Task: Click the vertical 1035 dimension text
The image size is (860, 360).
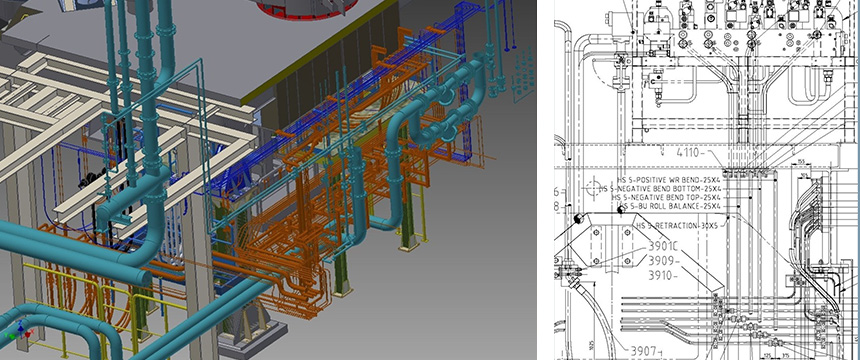Action: tap(589, 345)
